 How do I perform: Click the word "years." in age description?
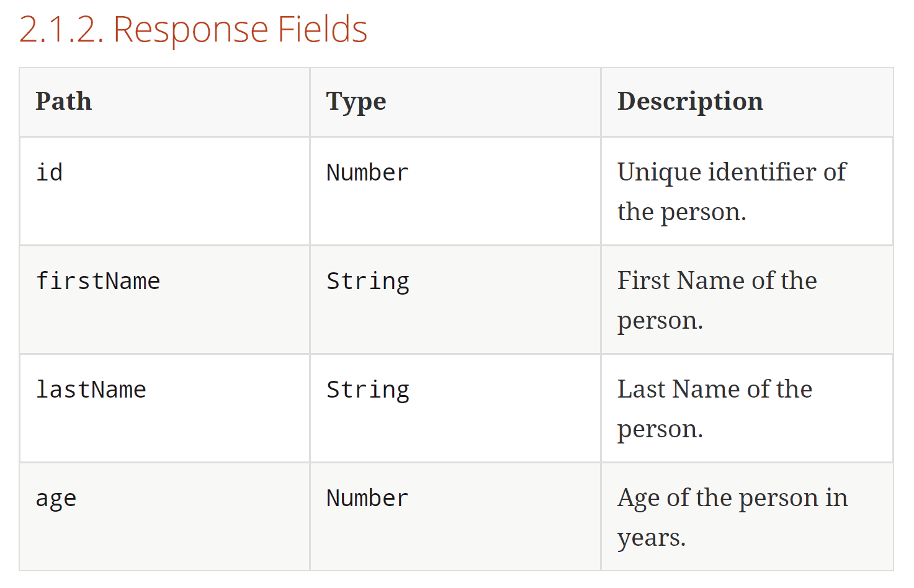point(651,538)
